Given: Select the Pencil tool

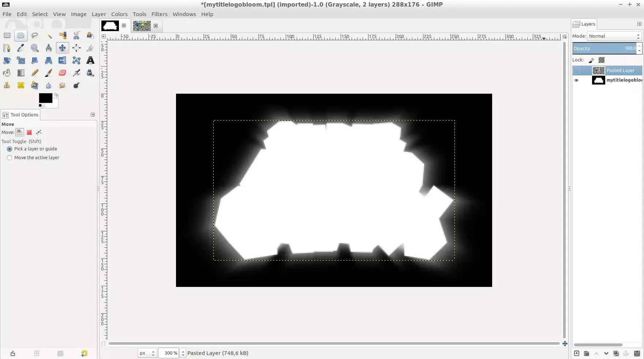Looking at the screenshot, I should click(35, 73).
